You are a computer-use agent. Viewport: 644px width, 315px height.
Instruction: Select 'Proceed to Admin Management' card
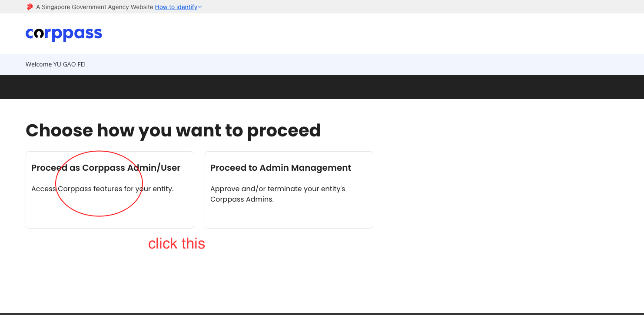click(x=289, y=190)
